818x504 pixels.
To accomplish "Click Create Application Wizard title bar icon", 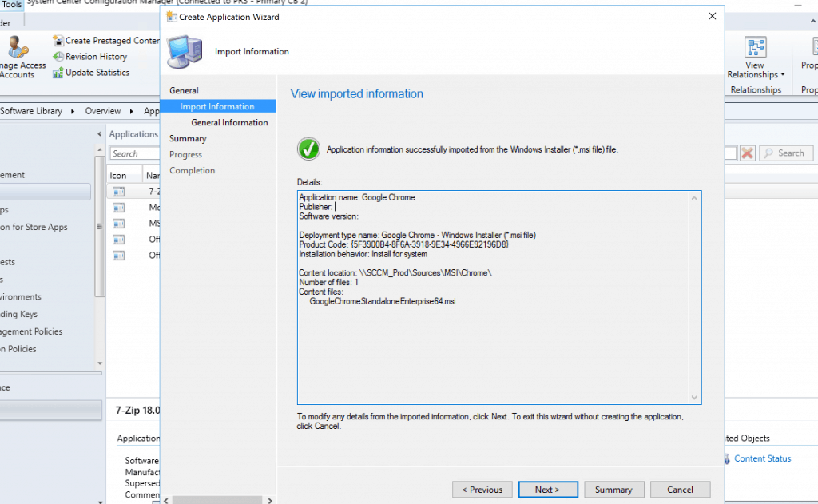I will [x=171, y=17].
